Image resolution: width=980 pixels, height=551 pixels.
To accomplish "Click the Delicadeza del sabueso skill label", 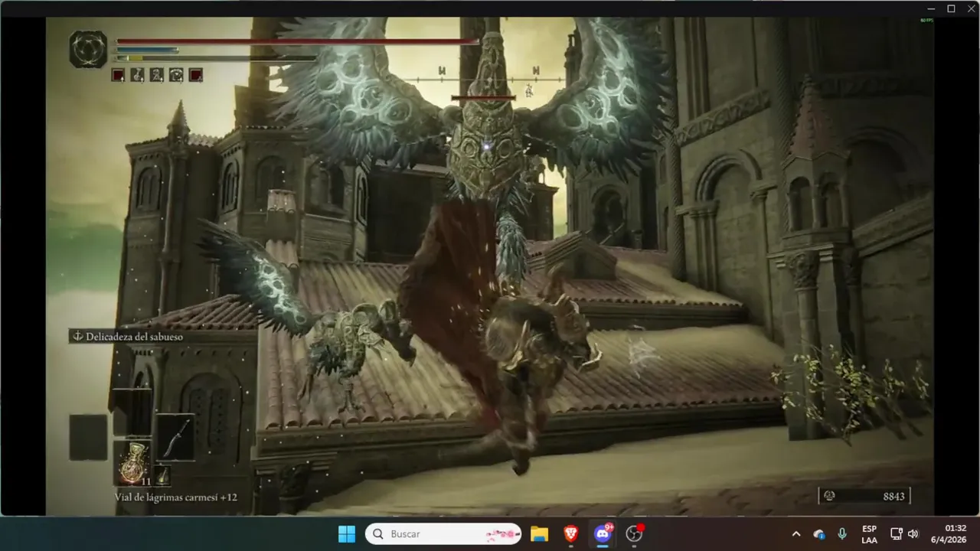I will coord(134,336).
